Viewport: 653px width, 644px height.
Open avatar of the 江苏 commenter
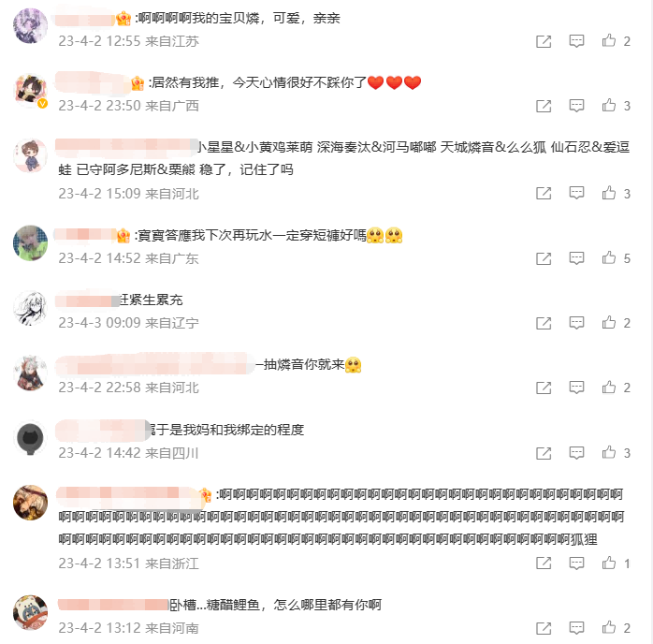pyautogui.click(x=30, y=26)
